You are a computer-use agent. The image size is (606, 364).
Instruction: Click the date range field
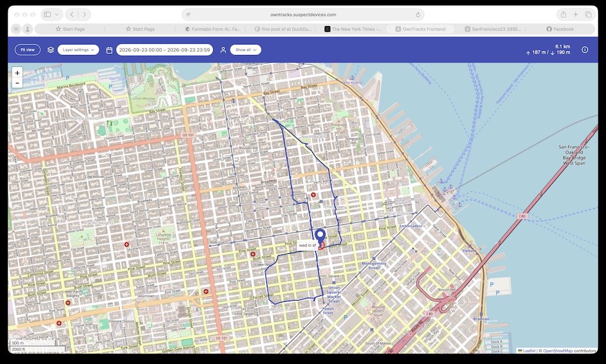click(x=165, y=50)
